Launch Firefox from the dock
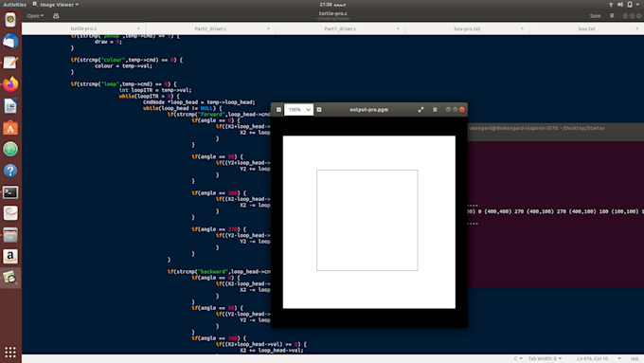 [x=10, y=84]
